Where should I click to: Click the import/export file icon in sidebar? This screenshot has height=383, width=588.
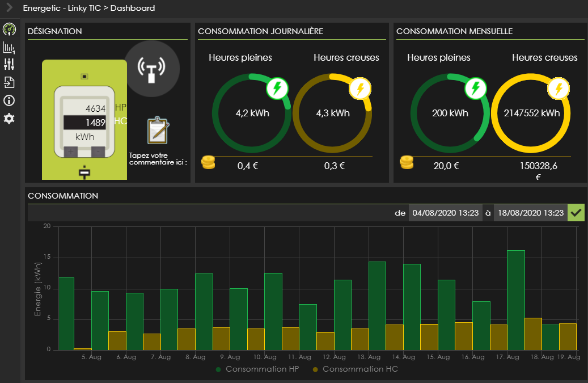pos(9,83)
